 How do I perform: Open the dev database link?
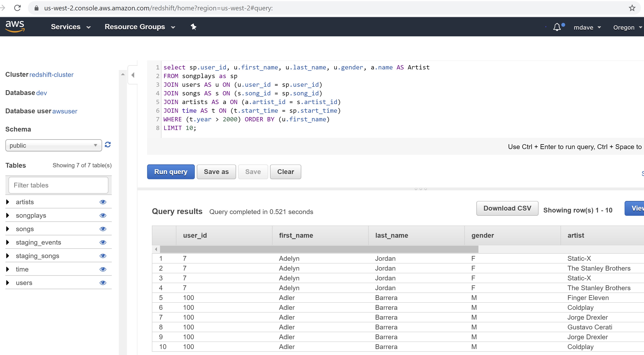[x=42, y=93]
